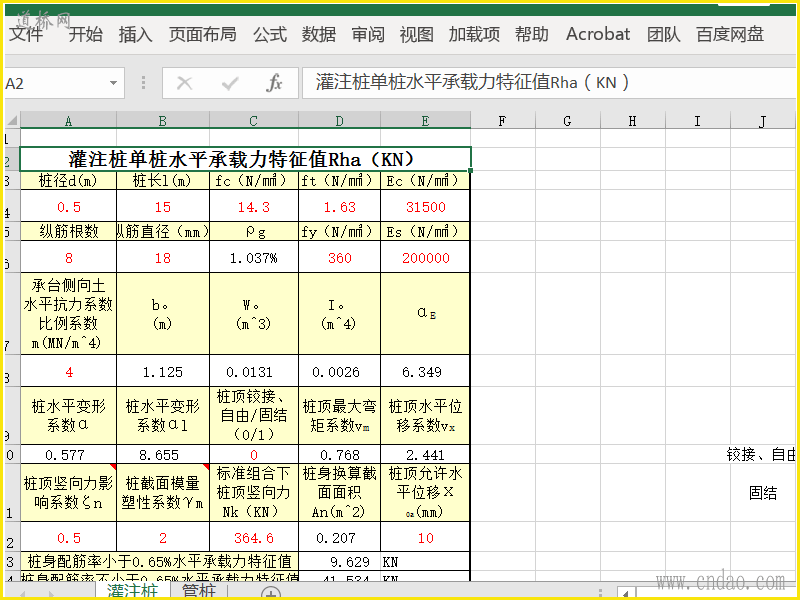Open the 插入 ribbon tab

tap(135, 34)
